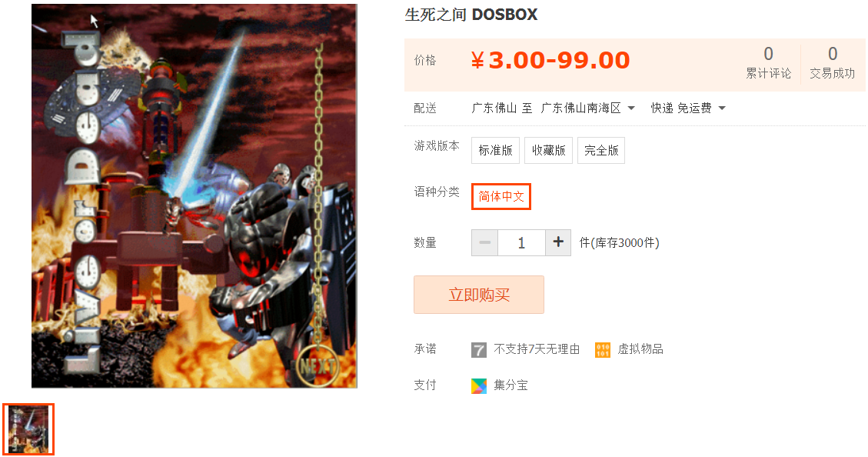The height and width of the screenshot is (457, 868).
Task: Click the 集分宝 payment text
Action: pos(510,385)
